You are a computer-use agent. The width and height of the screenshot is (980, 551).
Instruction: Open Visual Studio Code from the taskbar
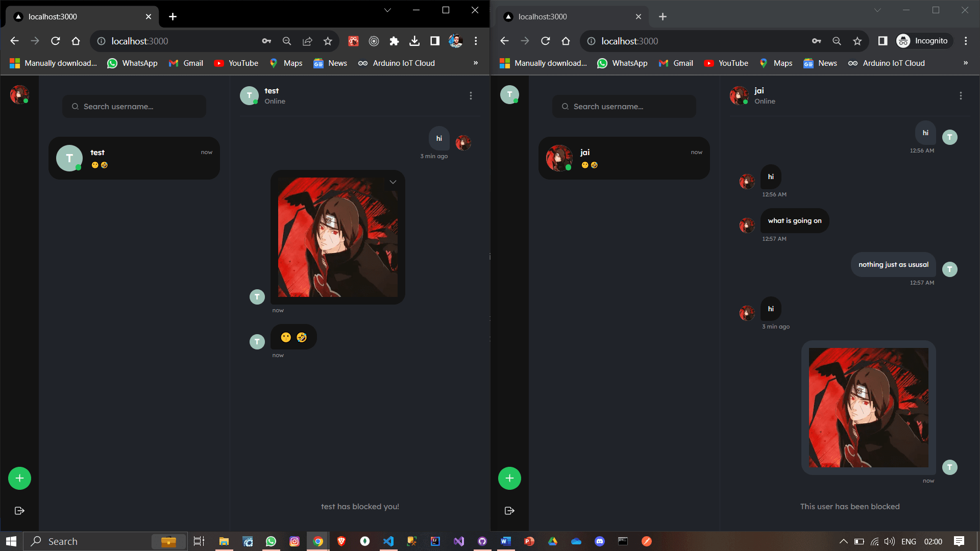coord(388,541)
